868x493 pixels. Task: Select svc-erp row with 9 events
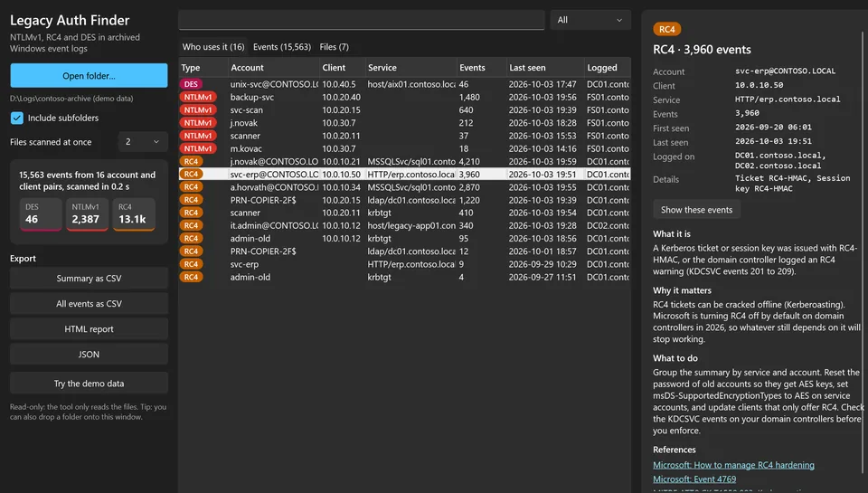405,264
